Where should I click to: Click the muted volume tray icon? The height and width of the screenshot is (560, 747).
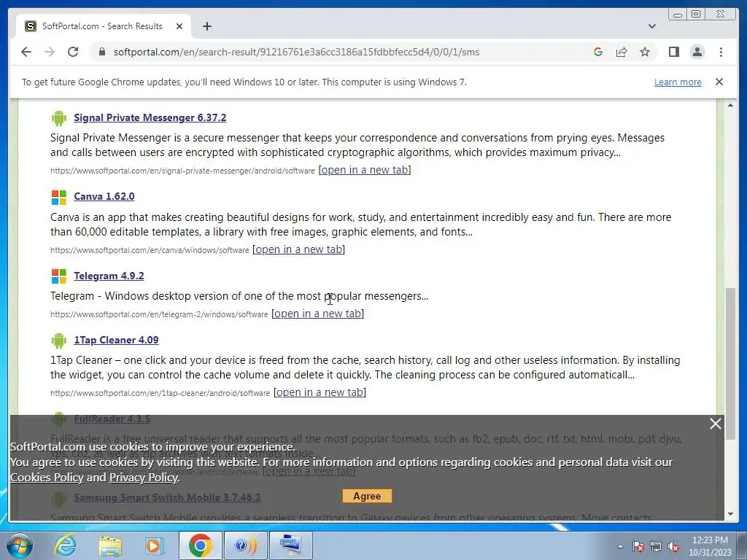[x=673, y=546]
